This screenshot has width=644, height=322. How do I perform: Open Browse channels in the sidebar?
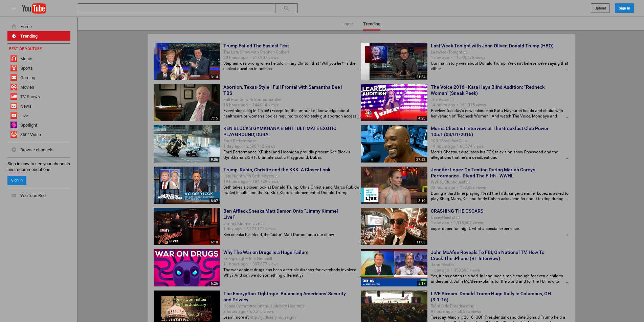coord(39,150)
